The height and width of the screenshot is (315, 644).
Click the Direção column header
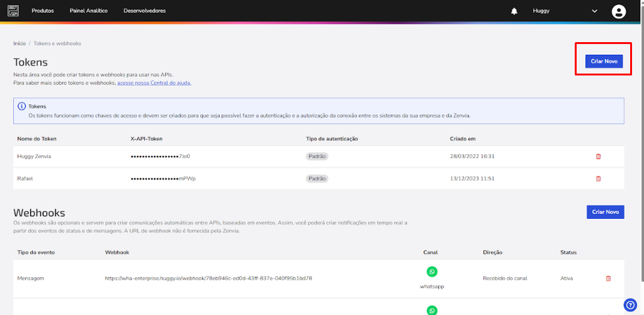coord(493,252)
